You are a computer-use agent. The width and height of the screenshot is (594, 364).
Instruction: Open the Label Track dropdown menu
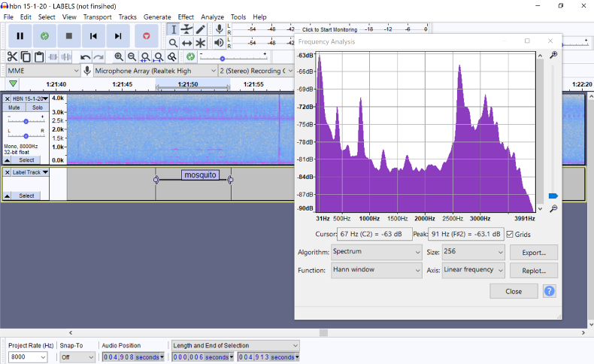[30, 172]
